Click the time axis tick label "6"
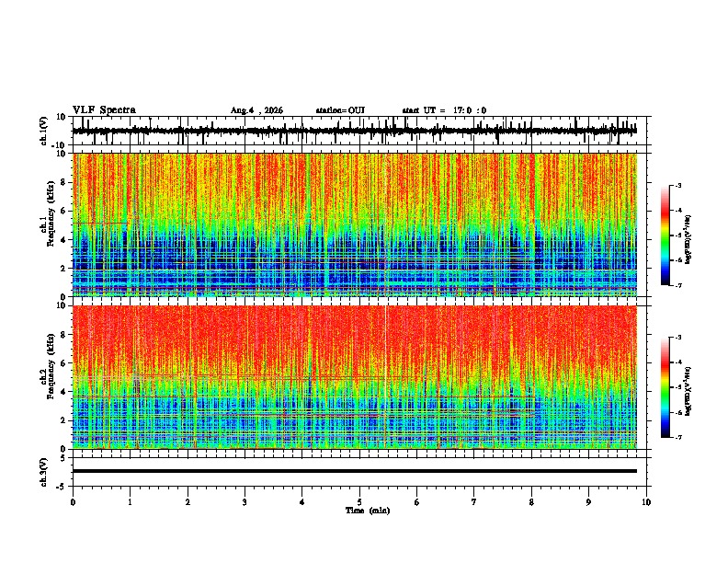This screenshot has height=563, width=728. click(x=417, y=502)
